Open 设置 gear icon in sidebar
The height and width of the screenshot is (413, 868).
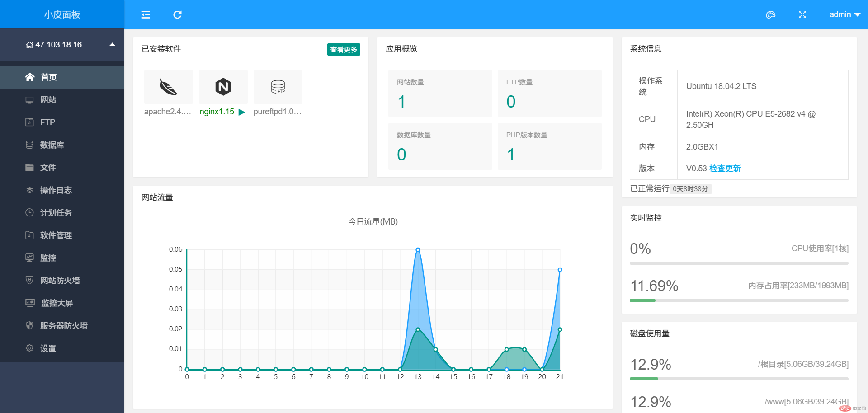(x=29, y=348)
